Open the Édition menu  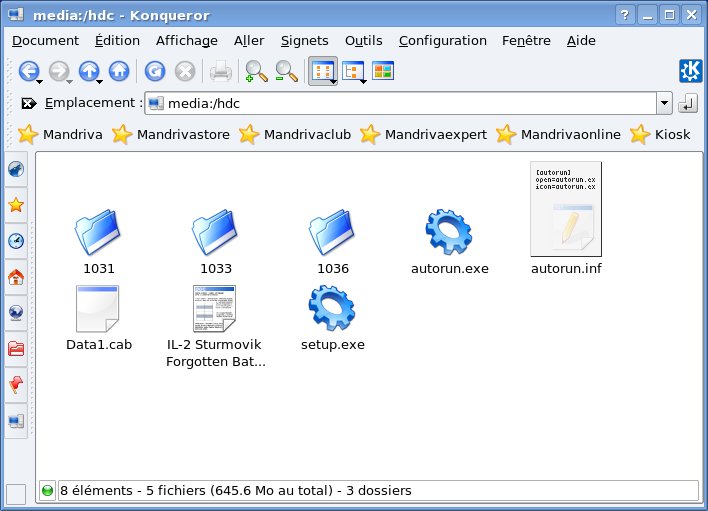[x=117, y=41]
